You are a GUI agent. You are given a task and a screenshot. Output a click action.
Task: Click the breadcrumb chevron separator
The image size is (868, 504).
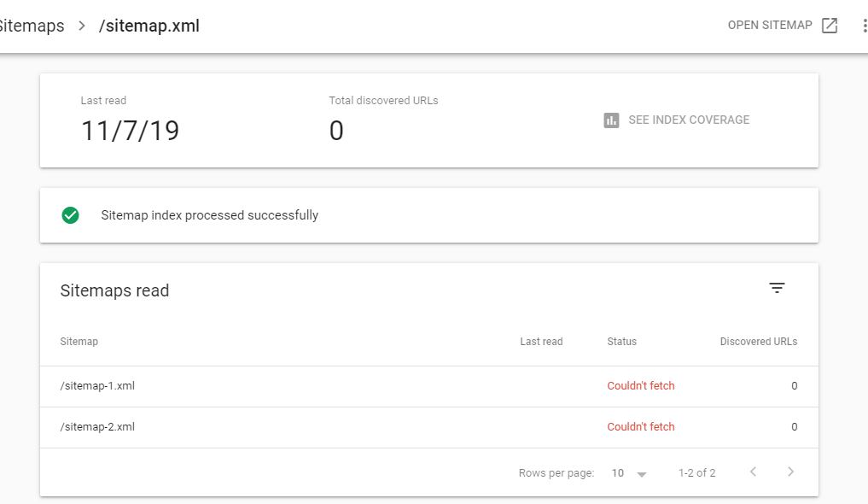[x=82, y=26]
